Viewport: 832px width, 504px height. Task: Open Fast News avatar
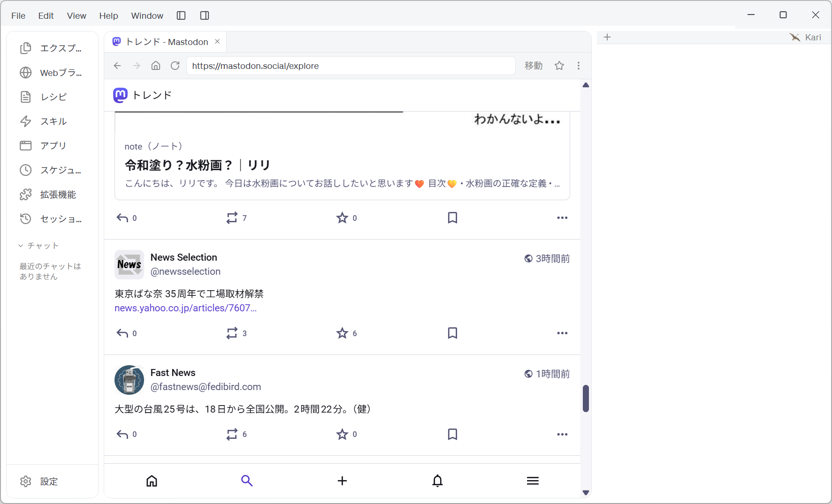pyautogui.click(x=129, y=380)
